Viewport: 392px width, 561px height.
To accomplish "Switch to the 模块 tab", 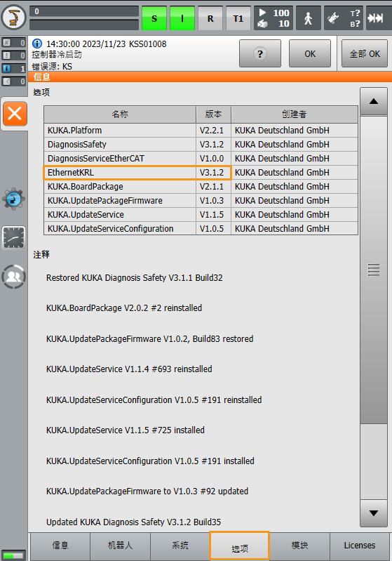I will pyautogui.click(x=299, y=546).
